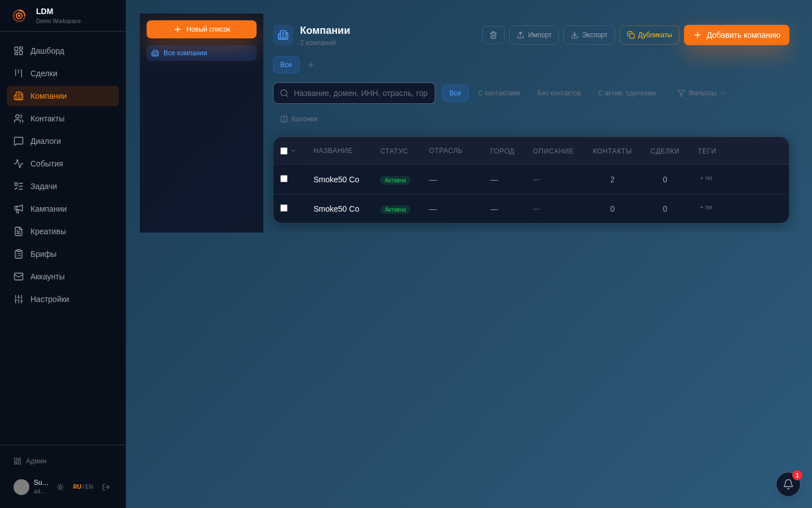Click the Кампании megaphone icon
Screen dimensions: 812x508
19,209
